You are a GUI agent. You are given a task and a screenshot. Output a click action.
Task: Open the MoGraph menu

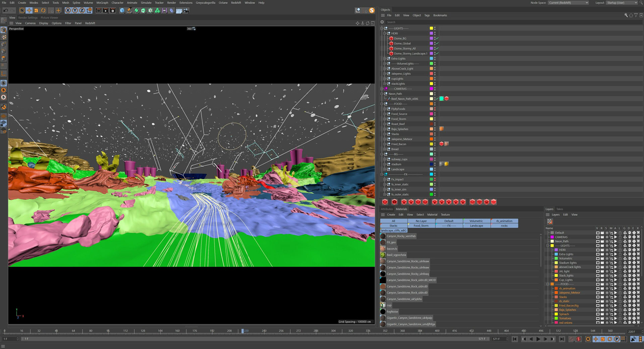(x=102, y=3)
